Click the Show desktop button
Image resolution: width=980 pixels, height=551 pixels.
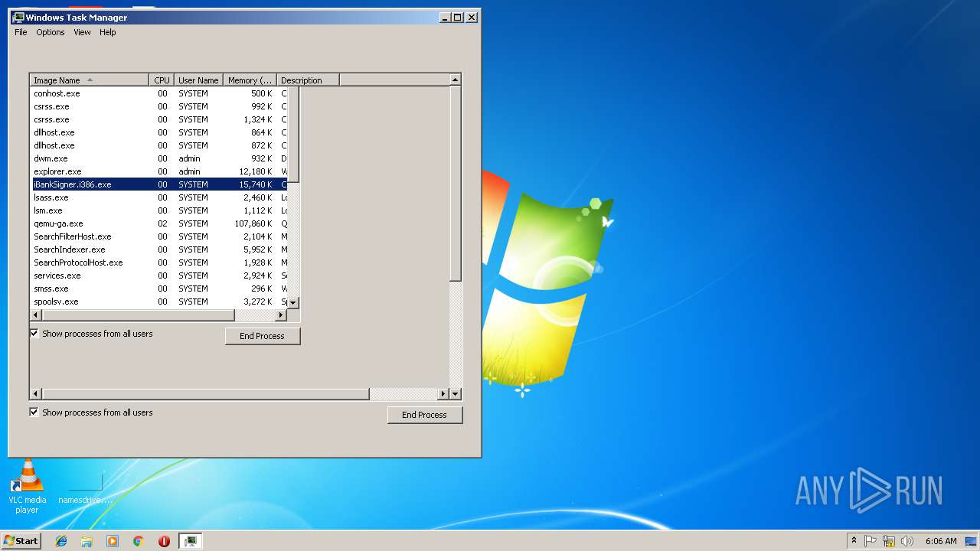971,540
